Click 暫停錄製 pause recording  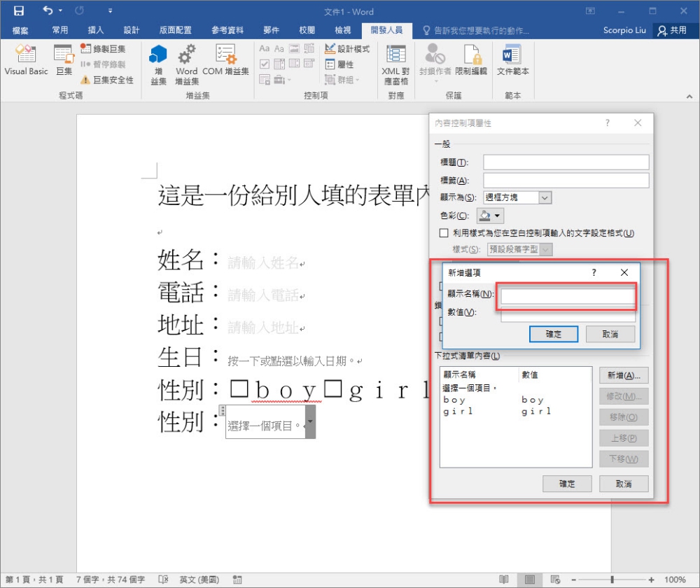103,64
